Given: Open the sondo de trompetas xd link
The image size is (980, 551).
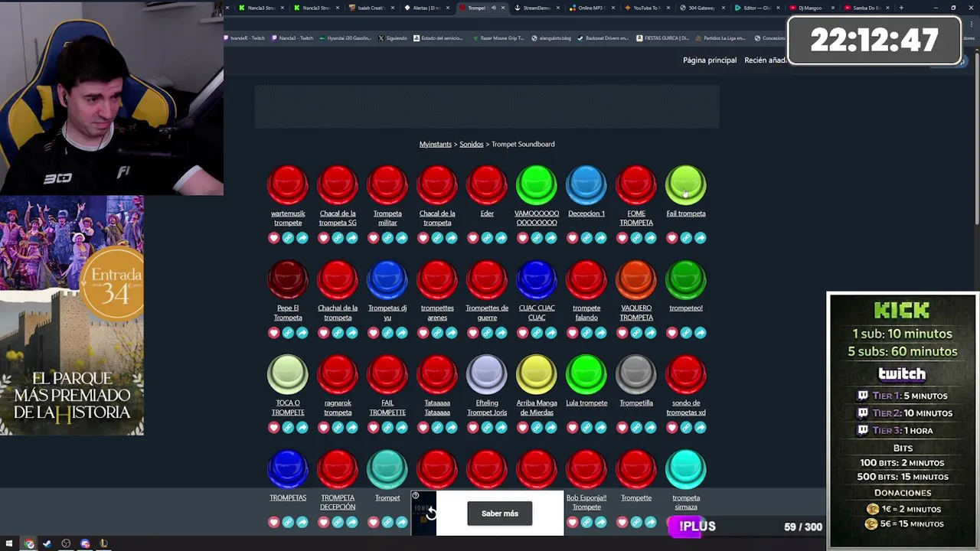Looking at the screenshot, I should coord(686,408).
